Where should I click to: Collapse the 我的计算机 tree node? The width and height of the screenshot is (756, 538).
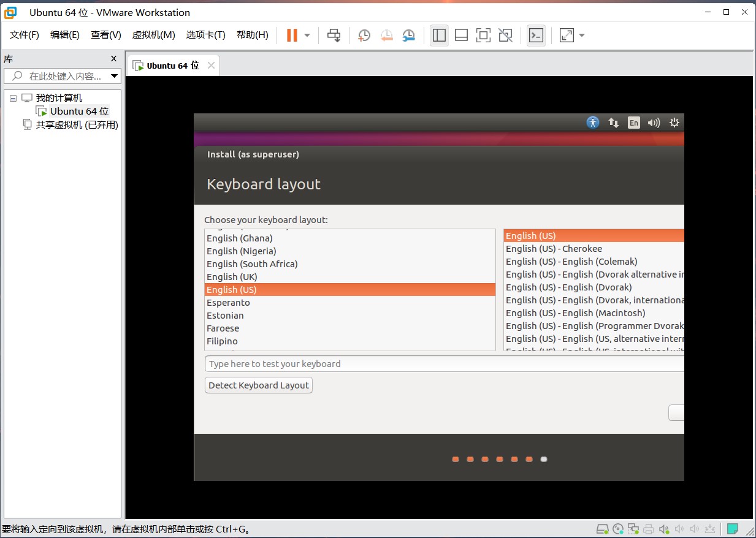click(13, 98)
